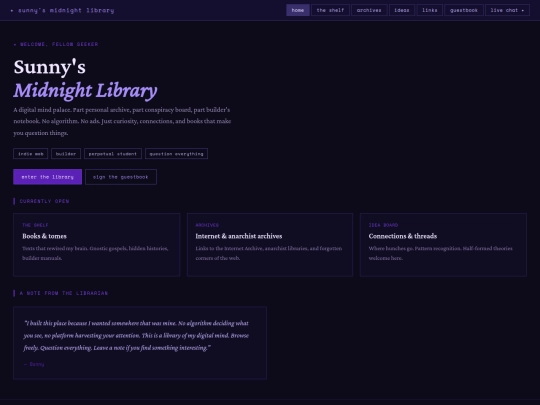This screenshot has width=540, height=405.
Task: Click the 'sign the guestbook' button
Action: [121, 177]
